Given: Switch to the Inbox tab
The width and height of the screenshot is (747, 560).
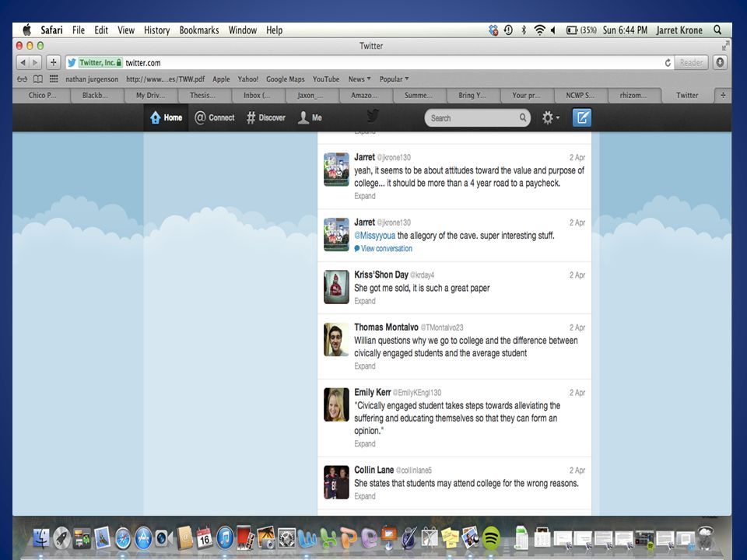Looking at the screenshot, I should pyautogui.click(x=257, y=95).
